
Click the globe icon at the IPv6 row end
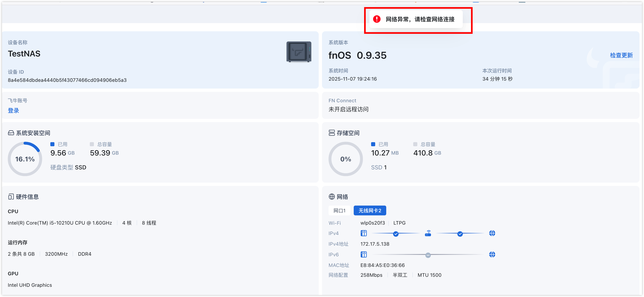(x=492, y=254)
